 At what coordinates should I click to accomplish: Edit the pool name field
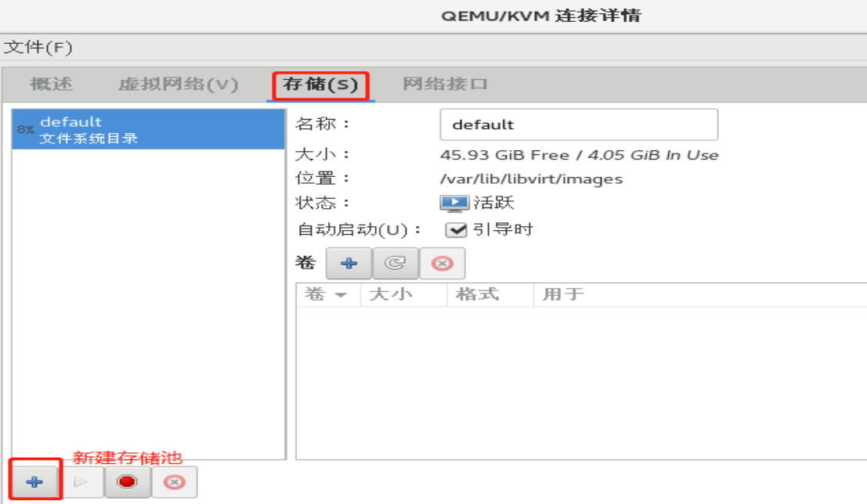click(x=579, y=124)
